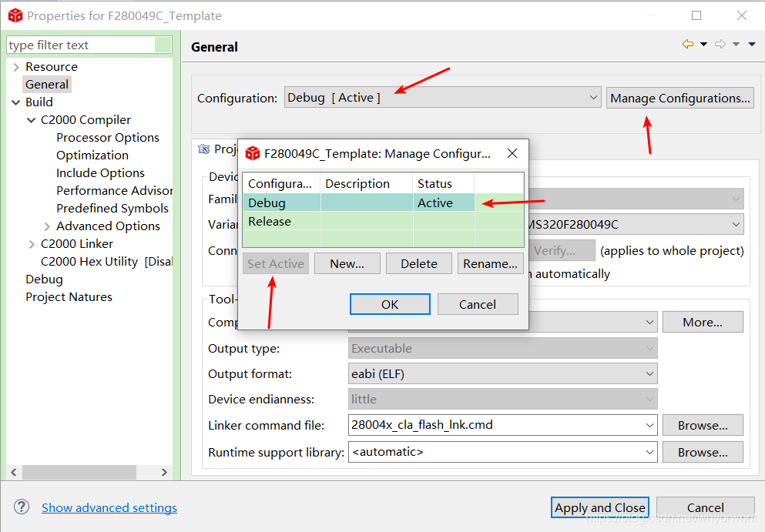
Task: Click the cube icon in Manage Configurations dialog title
Action: coord(252,154)
